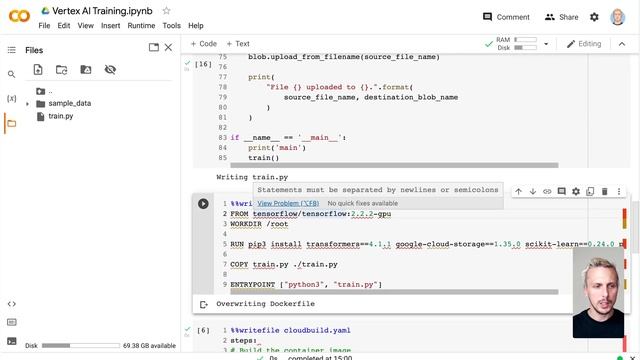
Task: Close the Files panel
Action: pos(168,47)
